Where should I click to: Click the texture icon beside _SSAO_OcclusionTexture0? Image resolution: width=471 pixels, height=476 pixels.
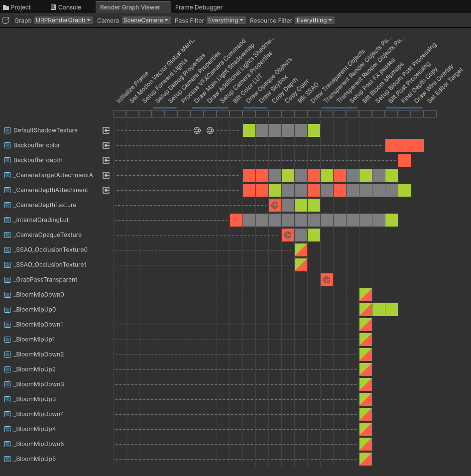7,249
